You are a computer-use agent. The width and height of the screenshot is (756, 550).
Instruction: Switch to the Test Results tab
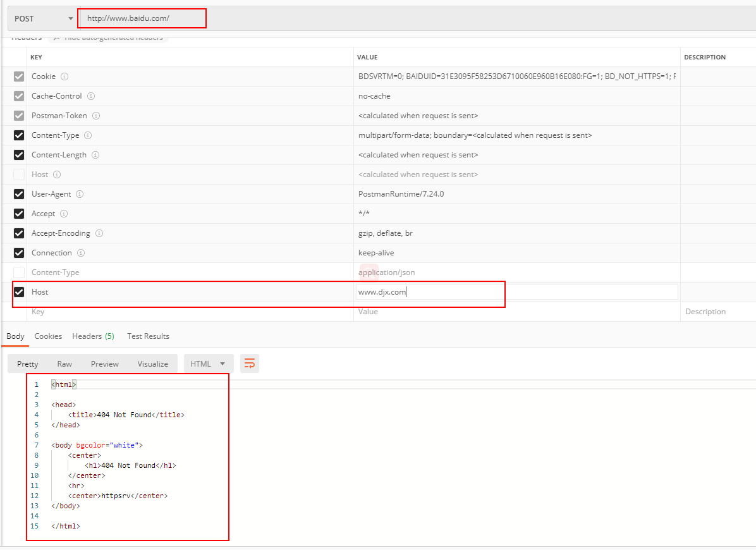coord(148,336)
